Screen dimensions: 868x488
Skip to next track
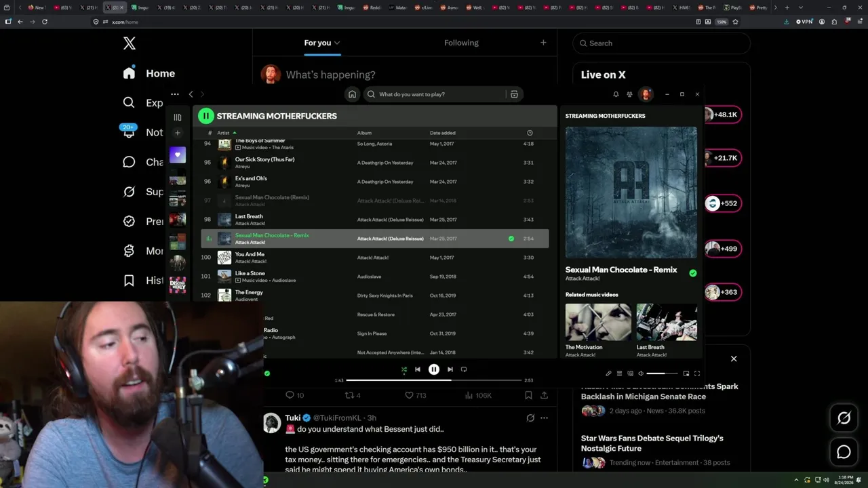pyautogui.click(x=450, y=369)
